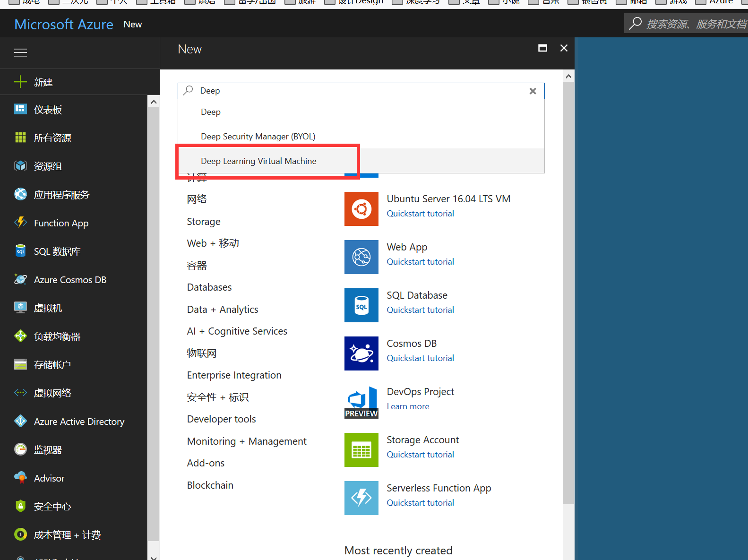
Task: Open the 资源组 cube icon
Action: (x=20, y=166)
